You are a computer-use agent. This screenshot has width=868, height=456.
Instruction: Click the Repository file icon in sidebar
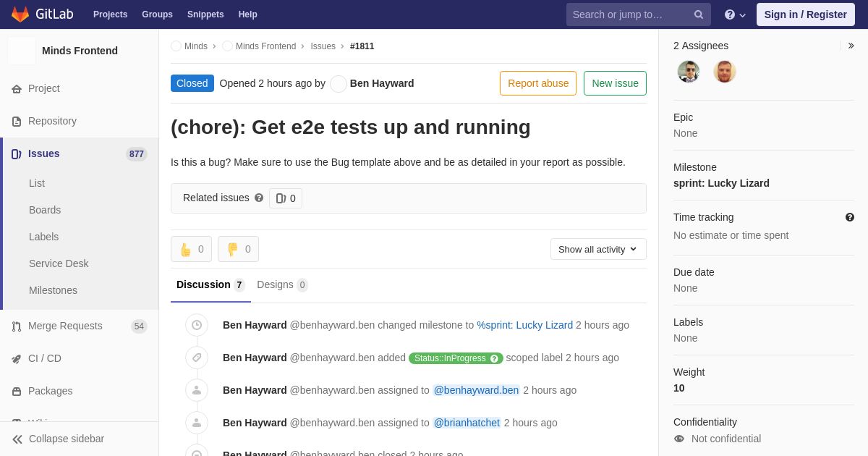[17, 122]
